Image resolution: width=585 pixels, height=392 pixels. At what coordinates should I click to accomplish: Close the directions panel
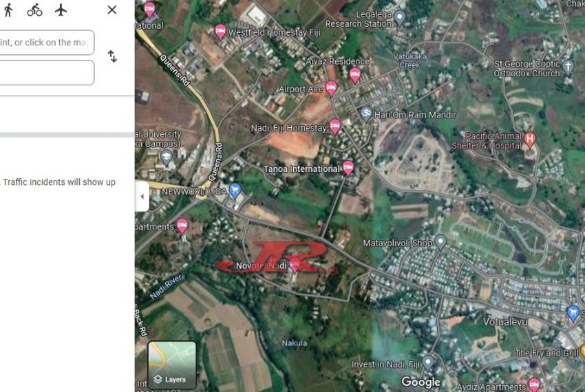pyautogui.click(x=112, y=10)
